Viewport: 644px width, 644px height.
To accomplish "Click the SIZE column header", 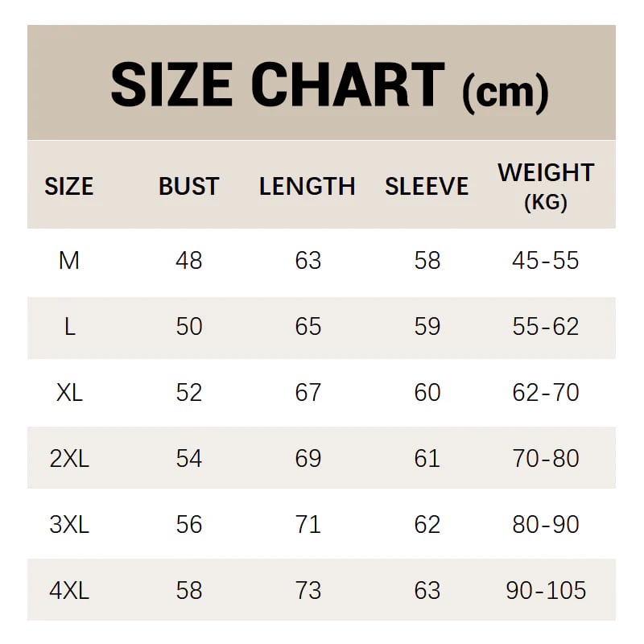I will click(68, 187).
